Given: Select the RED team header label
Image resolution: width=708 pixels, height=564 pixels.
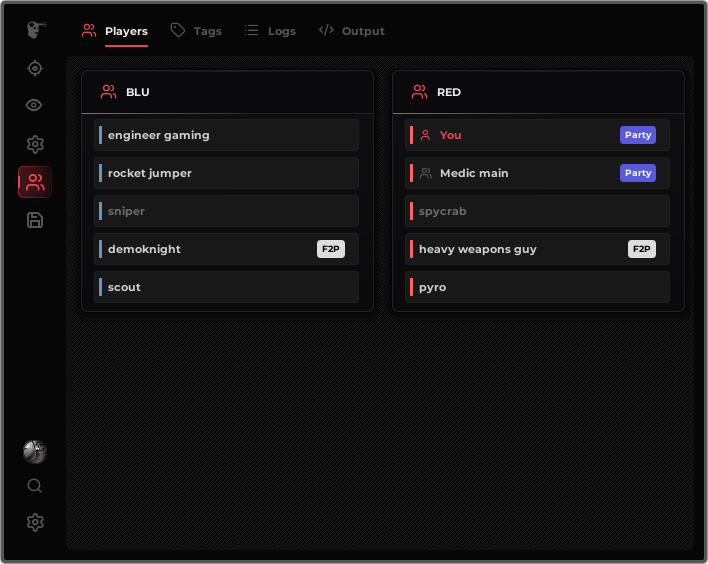Looking at the screenshot, I should [449, 92].
